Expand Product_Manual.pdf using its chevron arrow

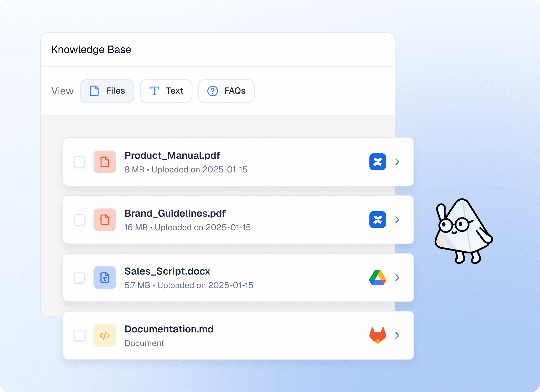397,162
